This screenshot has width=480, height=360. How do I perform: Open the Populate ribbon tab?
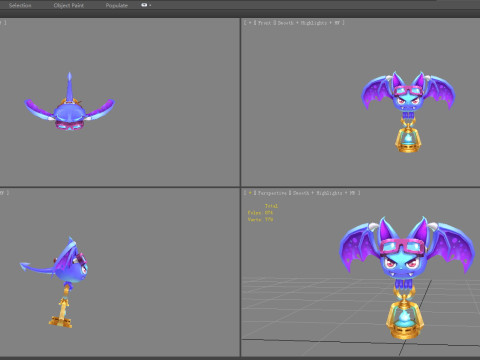point(117,5)
